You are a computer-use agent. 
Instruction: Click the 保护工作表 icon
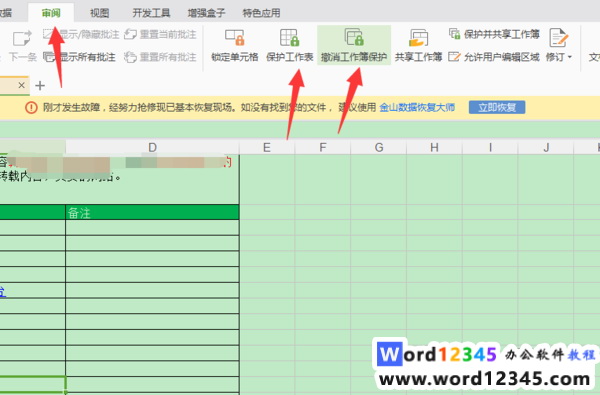click(290, 38)
